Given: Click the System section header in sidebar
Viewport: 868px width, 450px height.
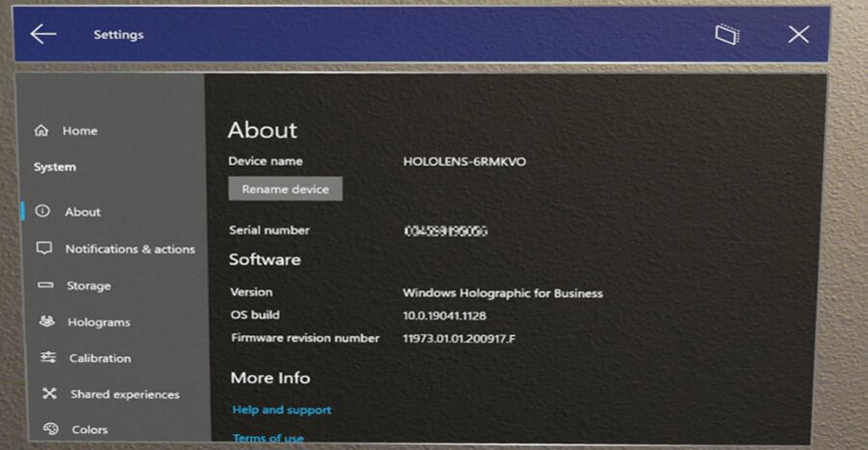Looking at the screenshot, I should pos(55,168).
